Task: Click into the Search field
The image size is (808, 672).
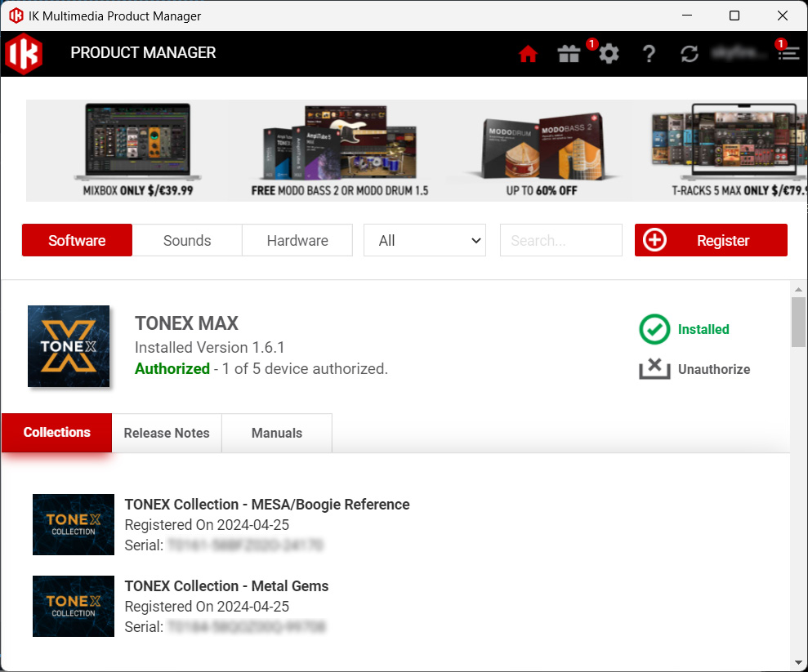Action: pos(560,240)
